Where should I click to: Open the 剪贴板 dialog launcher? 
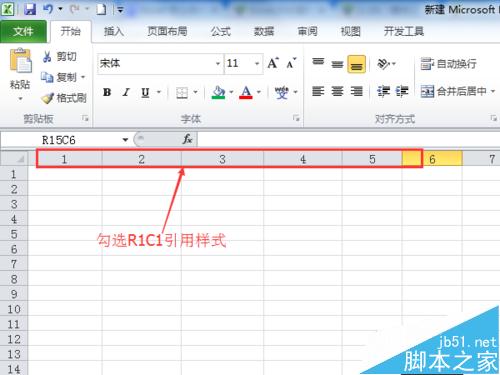[86, 118]
